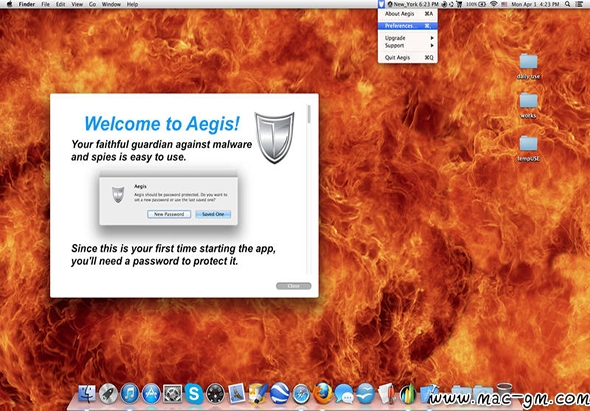Click the Close button in welcome window
This screenshot has height=411, width=590.
pos(293,286)
